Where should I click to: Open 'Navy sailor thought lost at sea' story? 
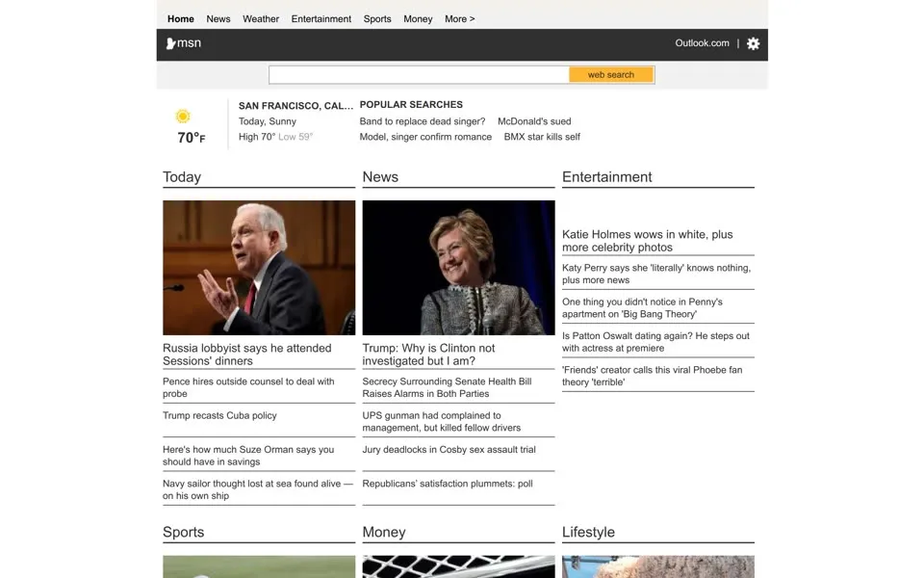pyautogui.click(x=258, y=489)
